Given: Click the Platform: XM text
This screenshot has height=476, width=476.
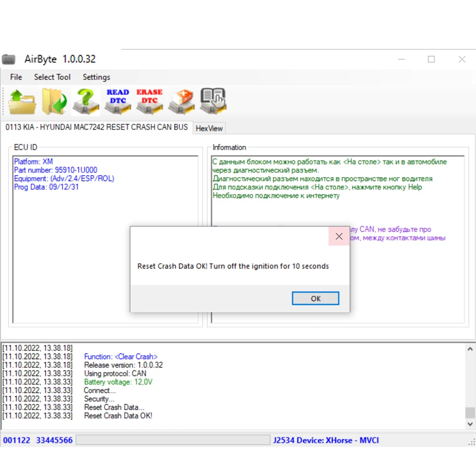Looking at the screenshot, I should pos(33,161).
